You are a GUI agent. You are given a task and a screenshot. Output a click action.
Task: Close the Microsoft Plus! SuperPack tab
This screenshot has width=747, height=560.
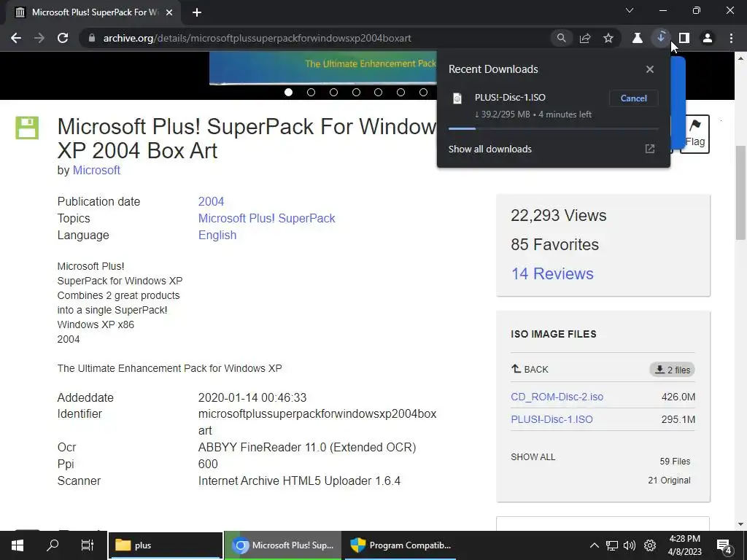(169, 12)
